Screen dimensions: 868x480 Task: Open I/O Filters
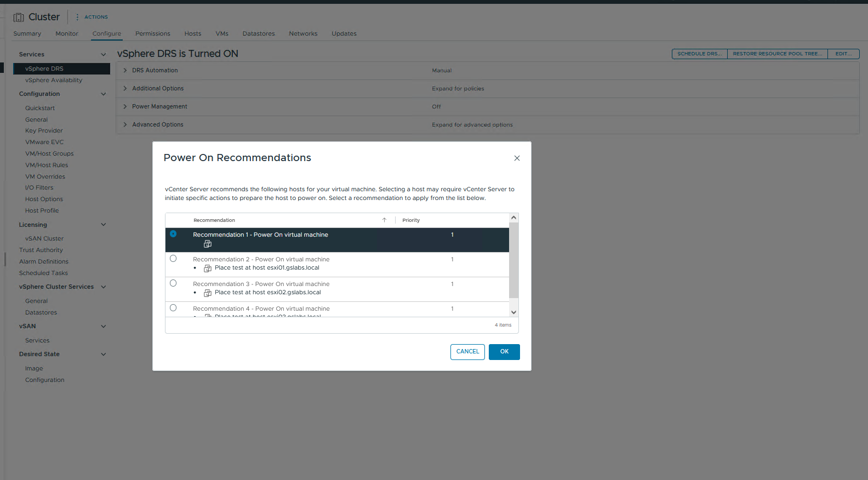coord(39,187)
